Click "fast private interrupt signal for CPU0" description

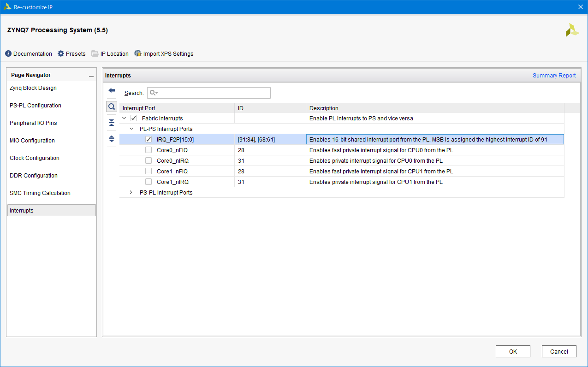pos(381,150)
